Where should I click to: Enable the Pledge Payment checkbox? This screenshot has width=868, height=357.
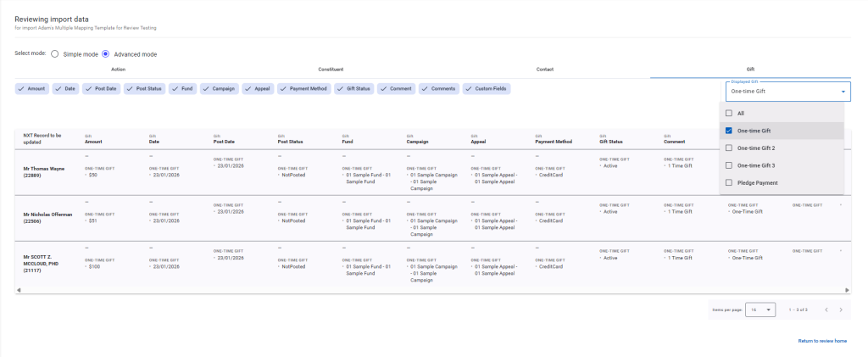click(x=728, y=182)
